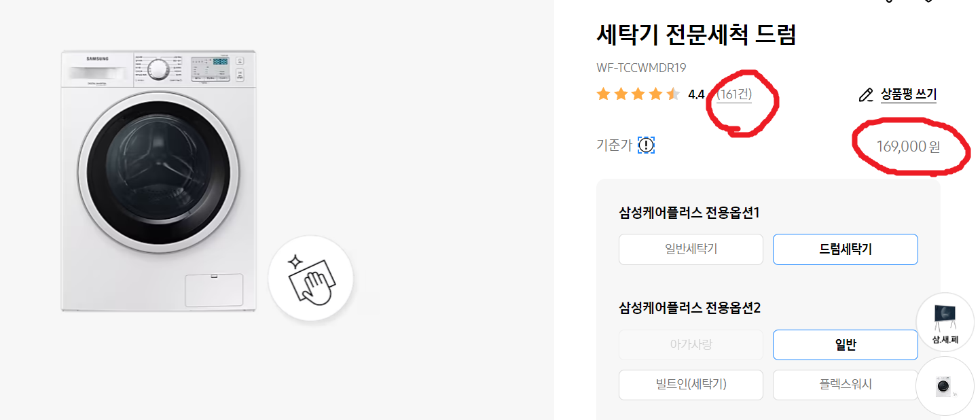Viewport: 980px width, 420px height.
Task: Select the 아가사랑 option
Action: click(x=691, y=345)
